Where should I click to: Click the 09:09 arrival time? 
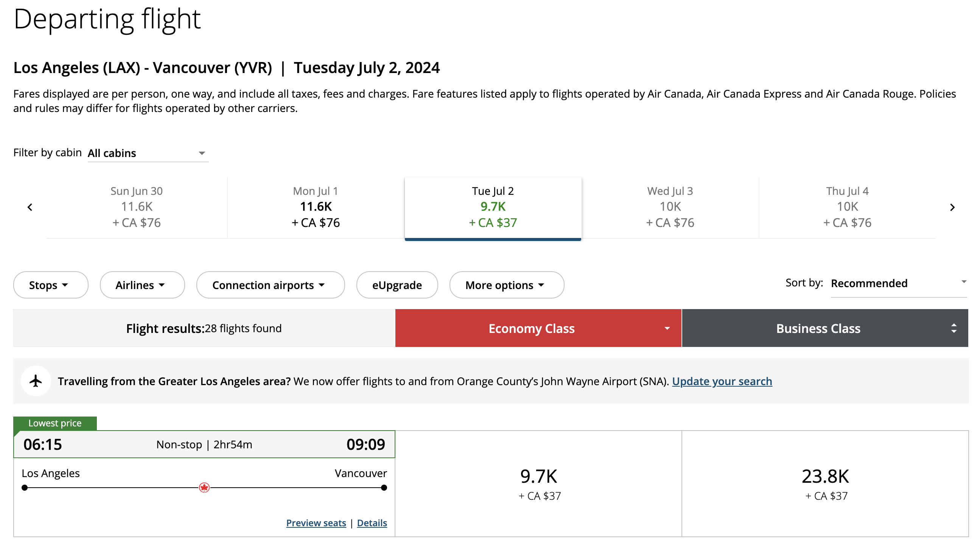pos(366,445)
